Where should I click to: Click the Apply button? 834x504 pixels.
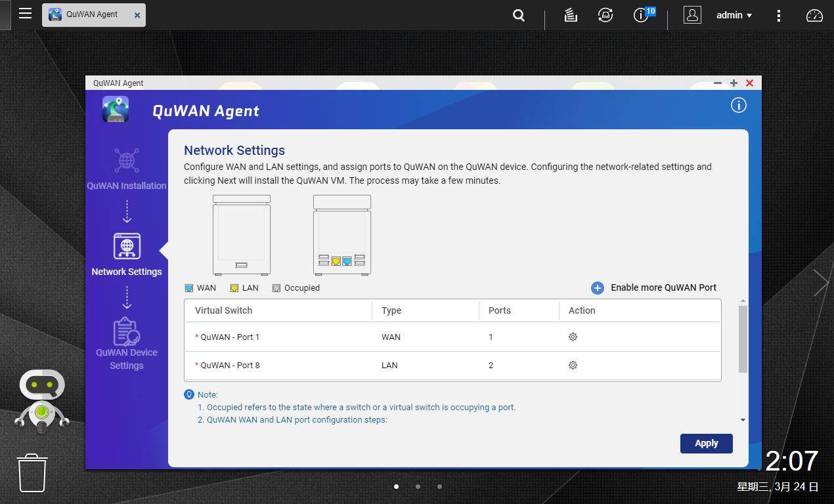click(706, 443)
